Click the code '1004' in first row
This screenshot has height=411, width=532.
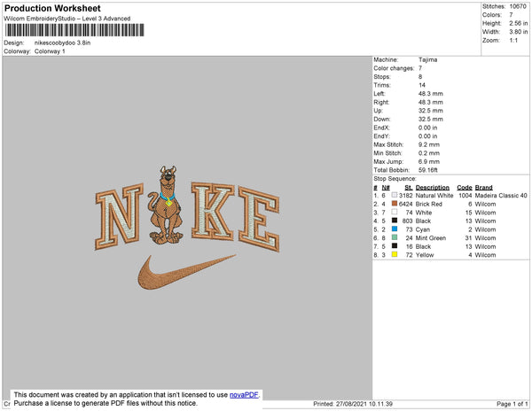click(465, 196)
